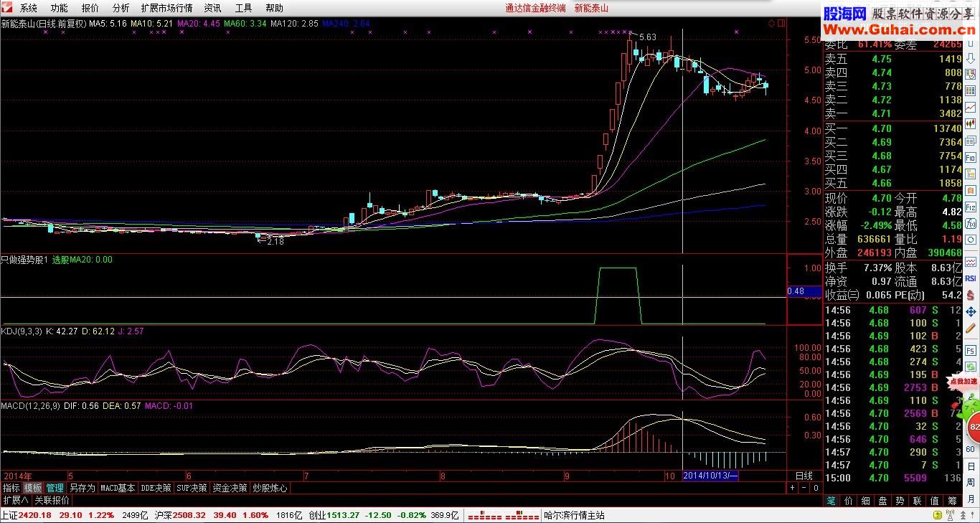Click the plus zoom button below chart
Screen dimensions: 980x523
(793, 488)
